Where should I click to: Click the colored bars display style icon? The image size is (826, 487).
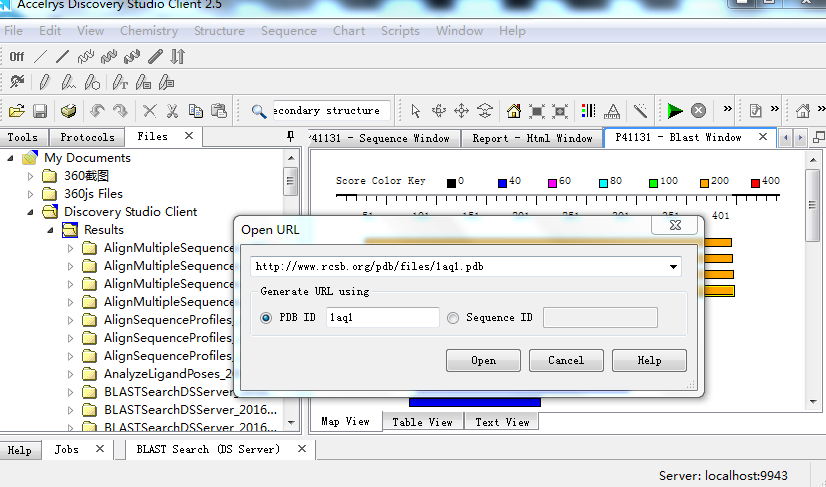(588, 111)
